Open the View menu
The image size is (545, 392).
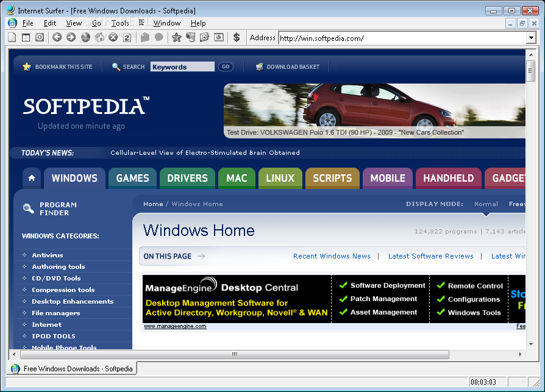(x=74, y=23)
